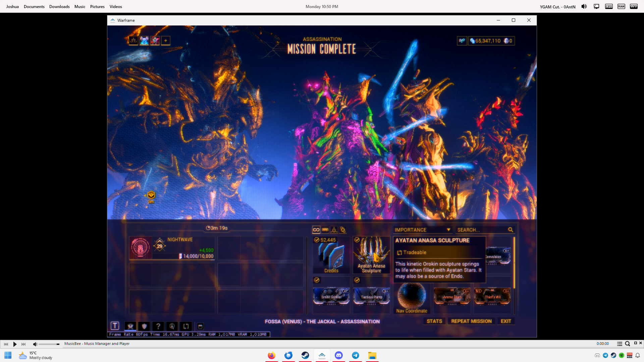Click MusicBee next track button
Screen dimensions: 644x362
point(23,344)
